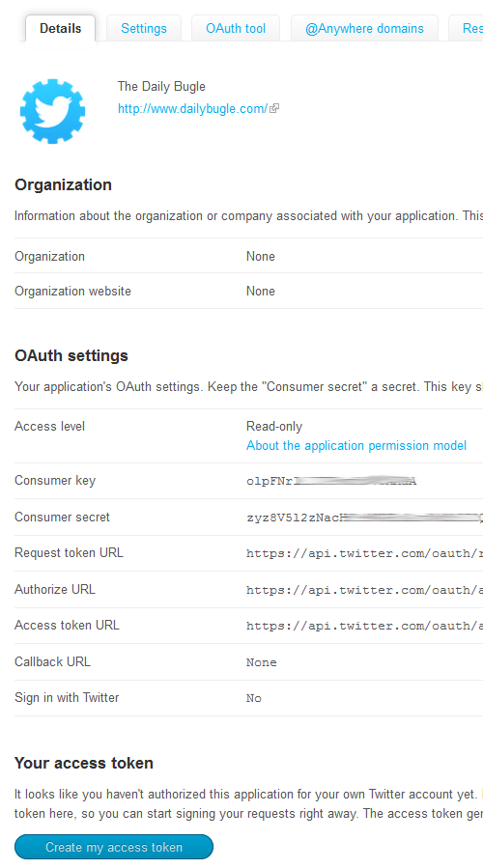Select the Details tab
The image size is (483, 868).
pyautogui.click(x=60, y=28)
